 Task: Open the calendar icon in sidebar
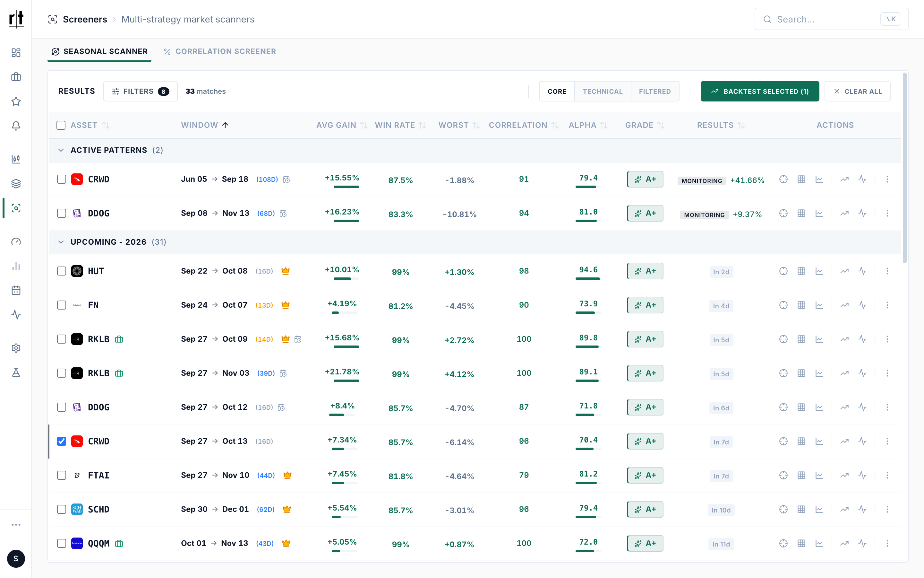pos(16,291)
